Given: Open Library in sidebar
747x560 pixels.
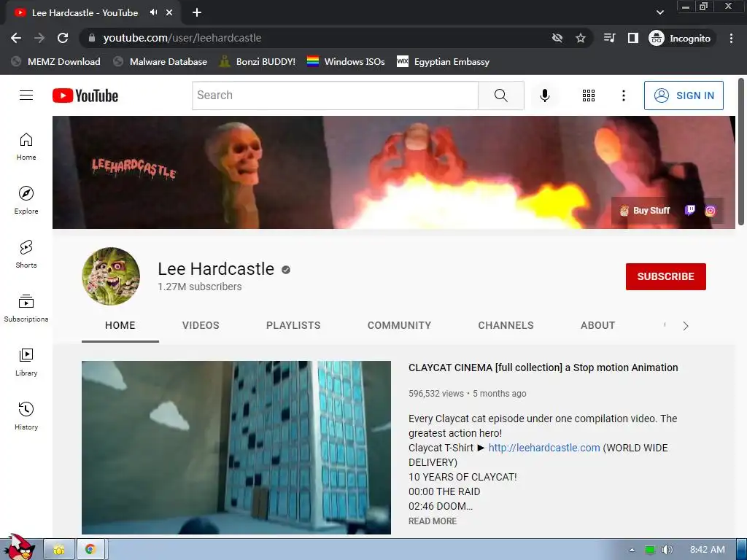Looking at the screenshot, I should (26, 362).
